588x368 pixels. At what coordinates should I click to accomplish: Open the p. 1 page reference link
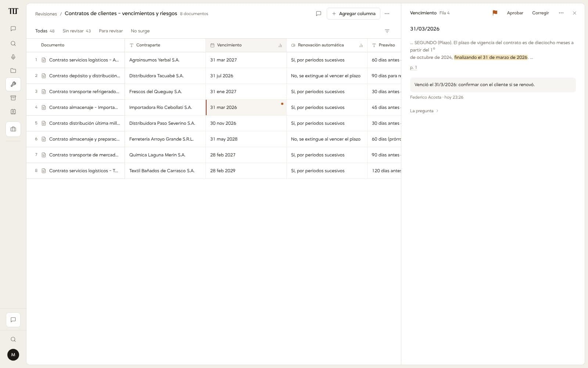(413, 67)
